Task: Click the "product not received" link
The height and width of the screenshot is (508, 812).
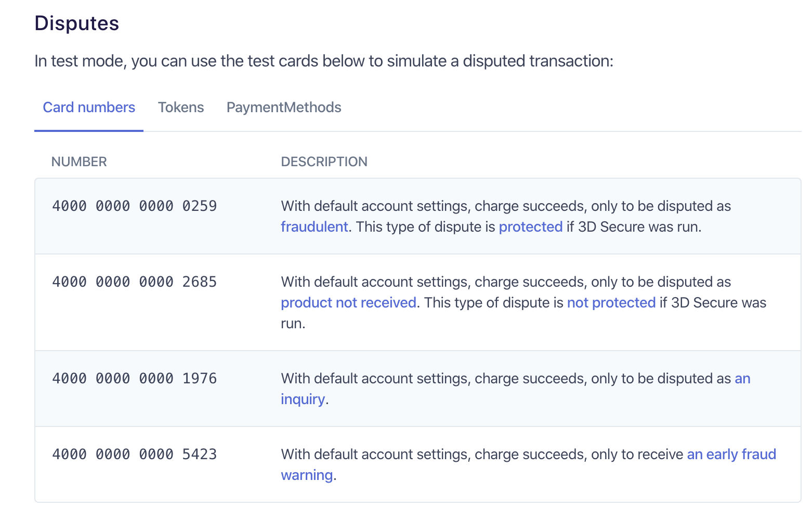Action: (x=348, y=303)
